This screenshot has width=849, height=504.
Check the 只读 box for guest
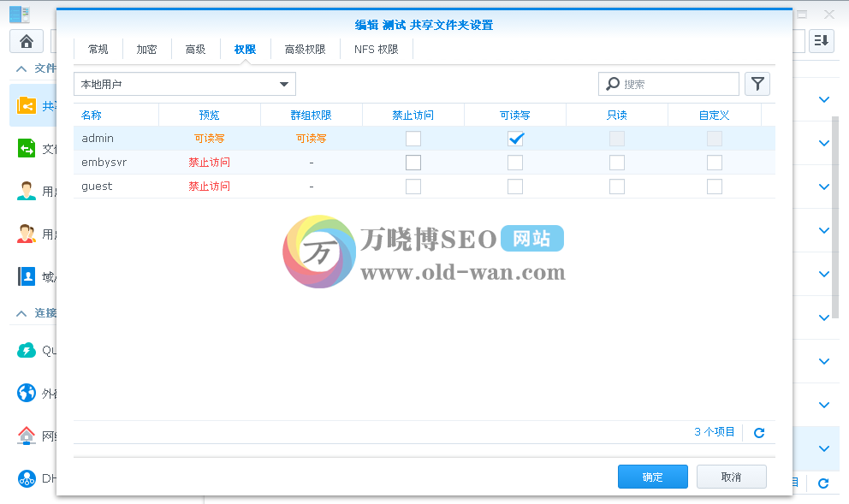click(x=617, y=186)
